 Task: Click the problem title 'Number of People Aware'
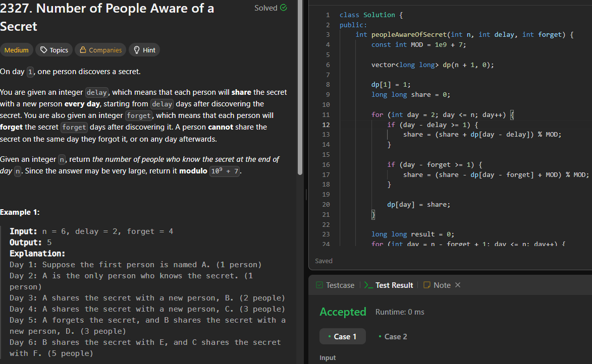(x=107, y=17)
